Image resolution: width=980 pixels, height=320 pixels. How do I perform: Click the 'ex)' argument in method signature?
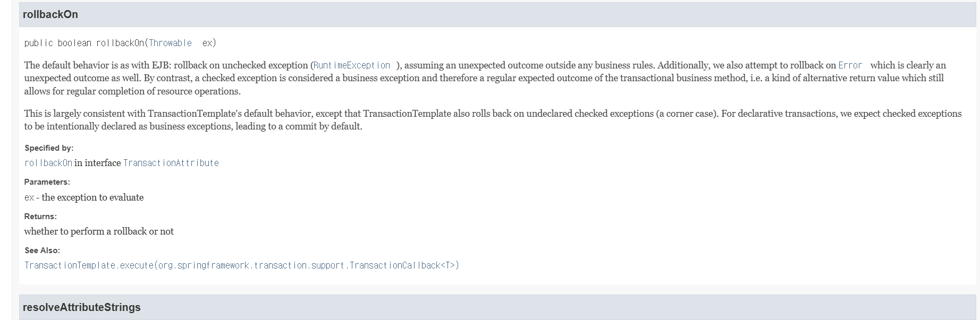[x=209, y=43]
